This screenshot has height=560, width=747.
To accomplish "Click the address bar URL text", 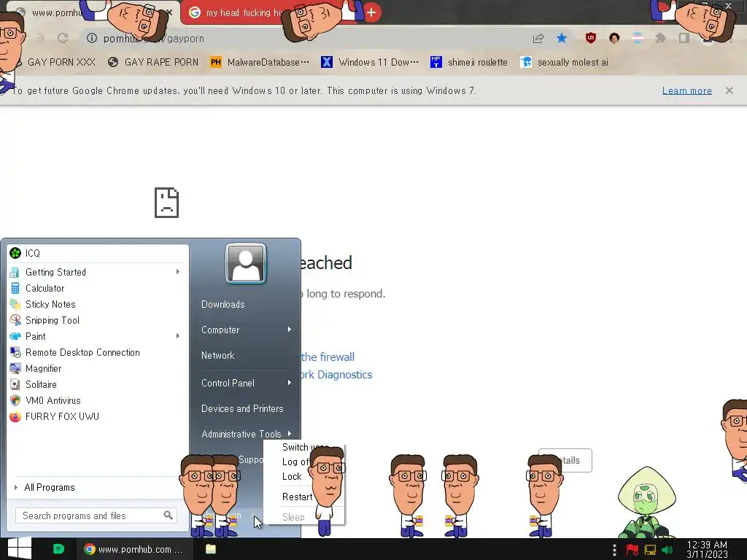I will (153, 38).
